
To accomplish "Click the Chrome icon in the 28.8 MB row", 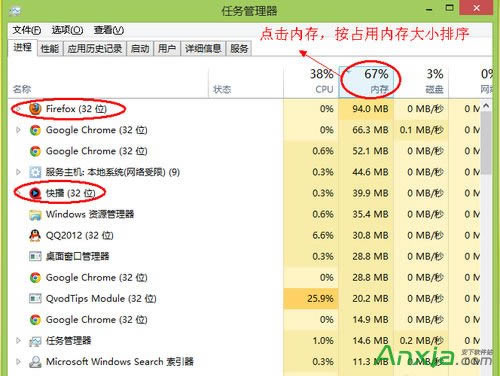I will [35, 277].
